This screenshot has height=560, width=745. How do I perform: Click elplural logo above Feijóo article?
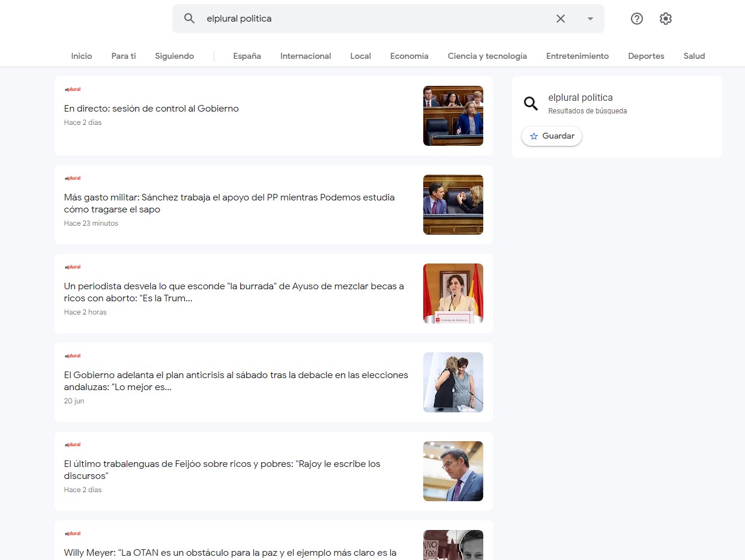[x=73, y=445]
